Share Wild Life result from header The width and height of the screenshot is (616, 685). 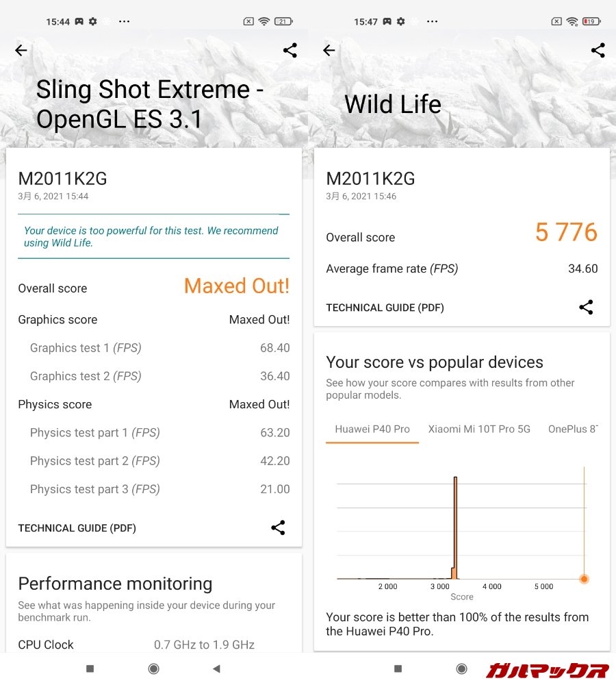pyautogui.click(x=598, y=50)
